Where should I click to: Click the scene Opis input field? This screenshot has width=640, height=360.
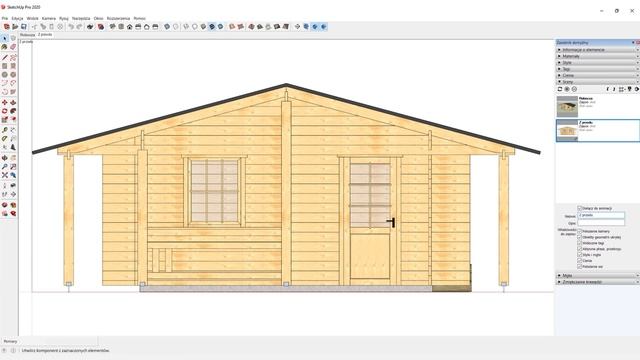pos(601,223)
